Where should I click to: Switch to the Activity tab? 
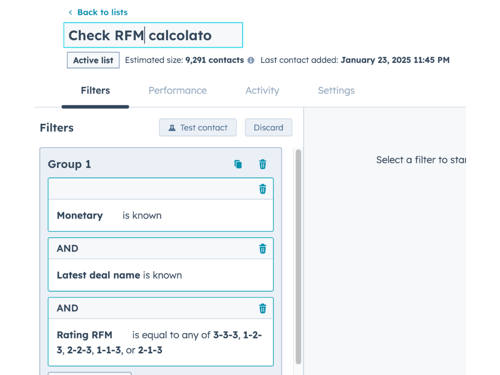click(262, 90)
